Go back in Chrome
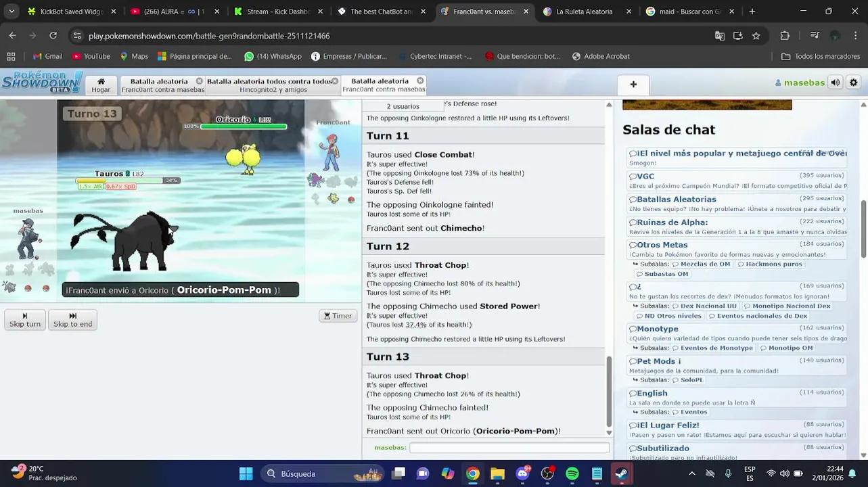Screen dimensions: 868x487 pos(12,36)
